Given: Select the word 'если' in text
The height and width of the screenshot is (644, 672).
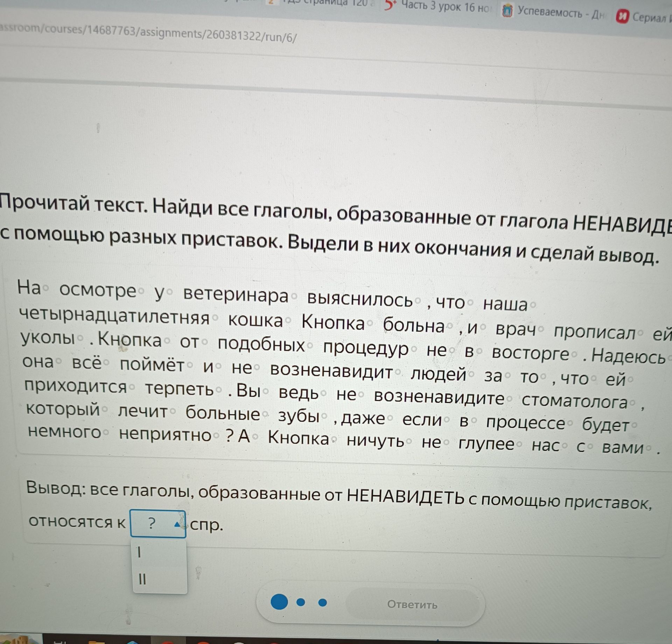Looking at the screenshot, I should pos(422,420).
